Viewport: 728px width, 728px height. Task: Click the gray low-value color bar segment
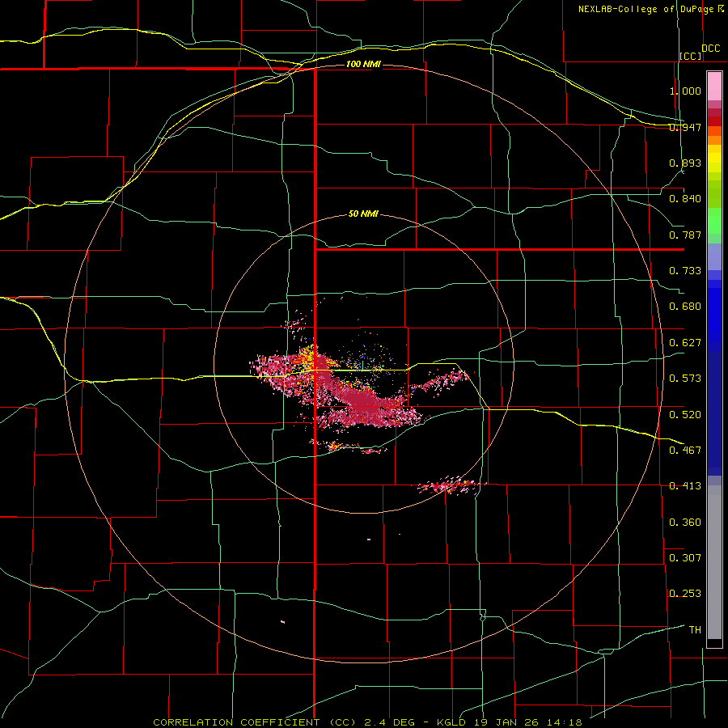[x=714, y=562]
